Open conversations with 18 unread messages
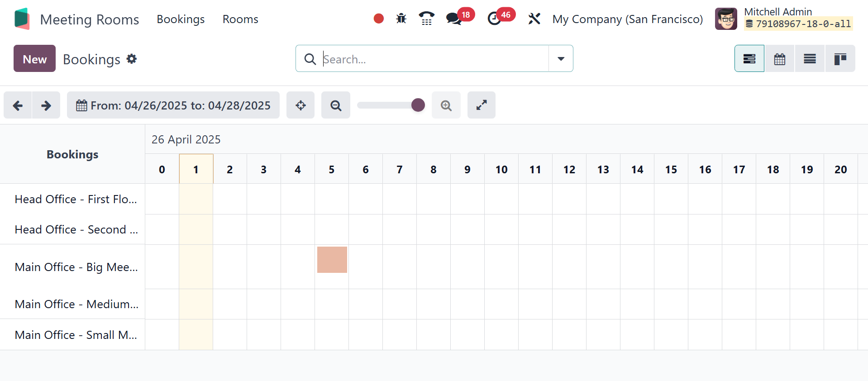The width and height of the screenshot is (868, 381). coord(454,19)
